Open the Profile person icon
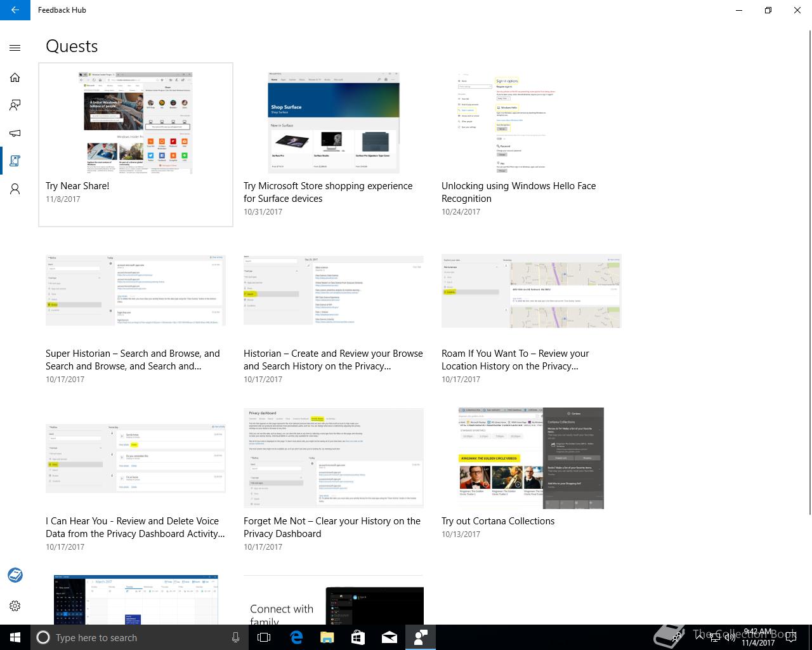This screenshot has height=650, width=812. 15,189
